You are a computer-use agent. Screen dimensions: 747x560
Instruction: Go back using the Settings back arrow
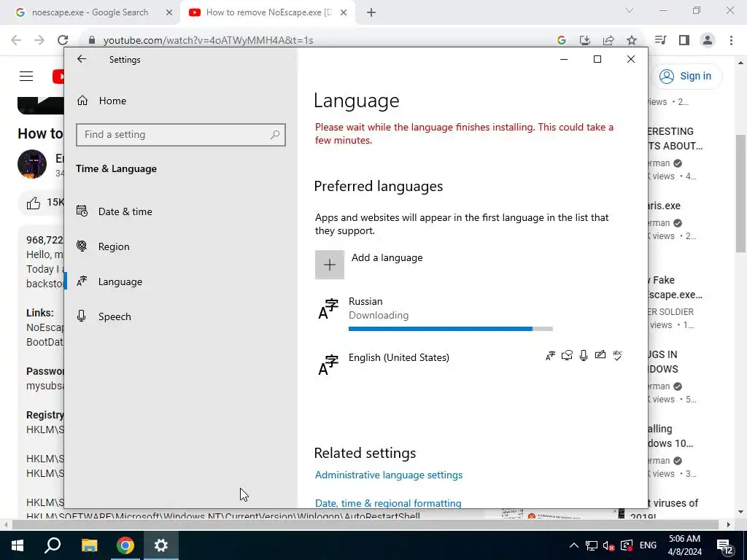(x=82, y=59)
